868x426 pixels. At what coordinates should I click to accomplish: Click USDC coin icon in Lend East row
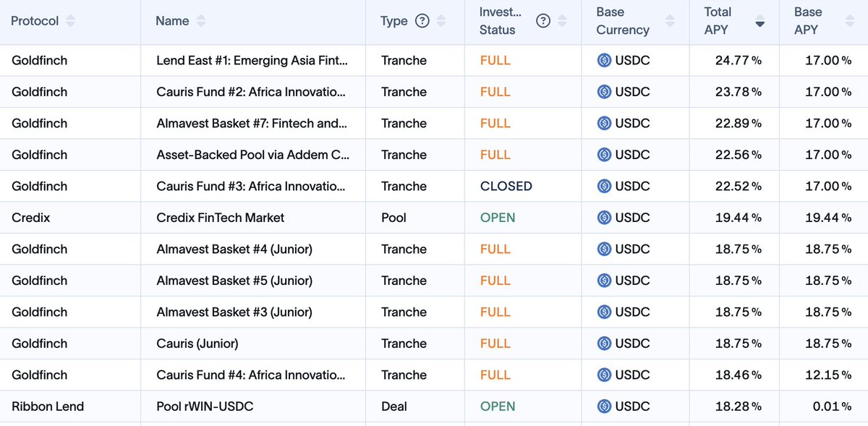coord(604,61)
